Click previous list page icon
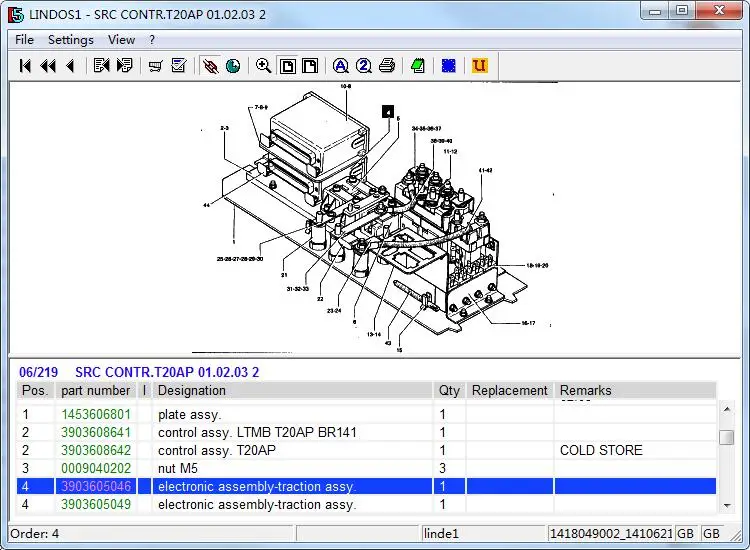 (x=101, y=66)
